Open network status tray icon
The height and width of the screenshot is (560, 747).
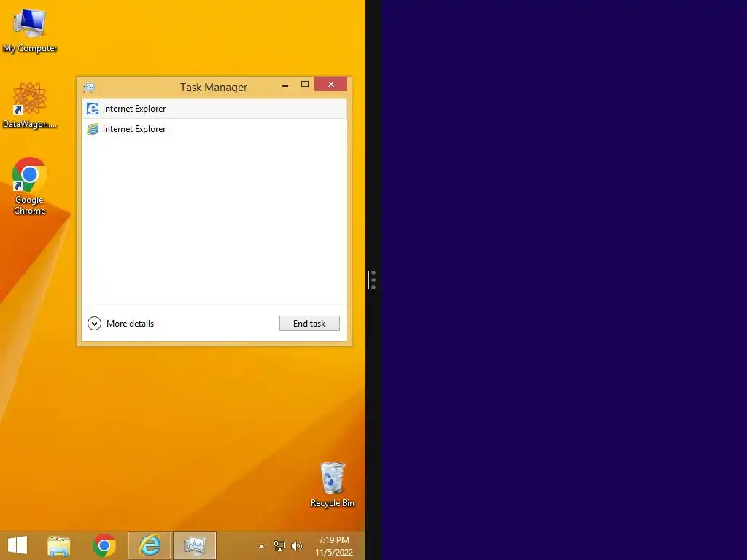coord(279,546)
